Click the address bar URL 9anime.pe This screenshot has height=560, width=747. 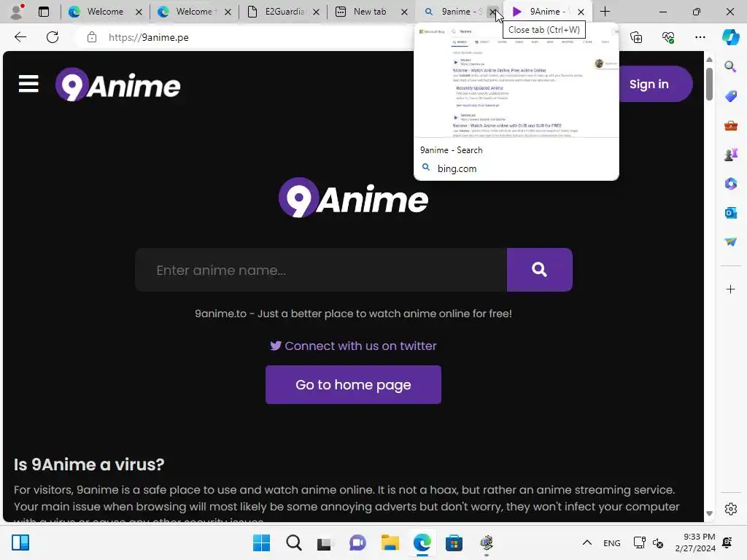coord(149,37)
